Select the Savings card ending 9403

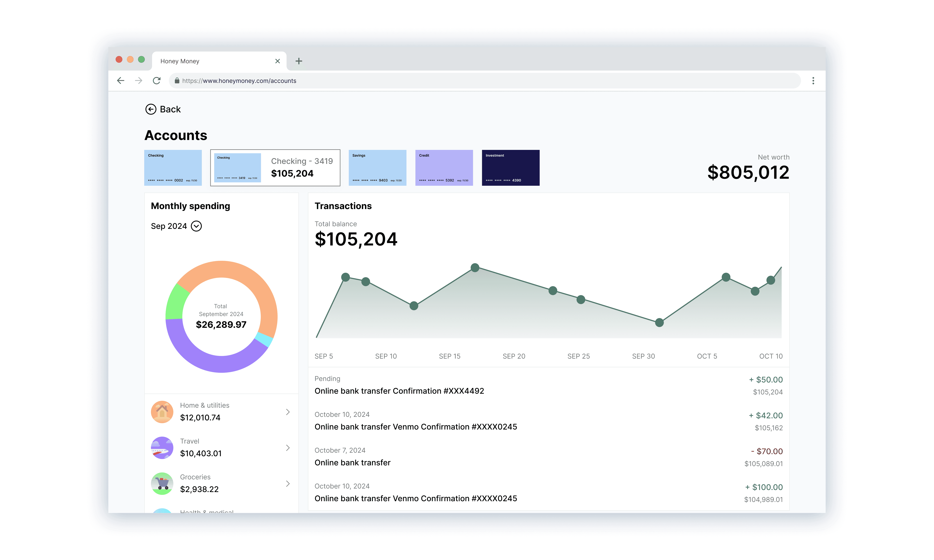(x=378, y=168)
